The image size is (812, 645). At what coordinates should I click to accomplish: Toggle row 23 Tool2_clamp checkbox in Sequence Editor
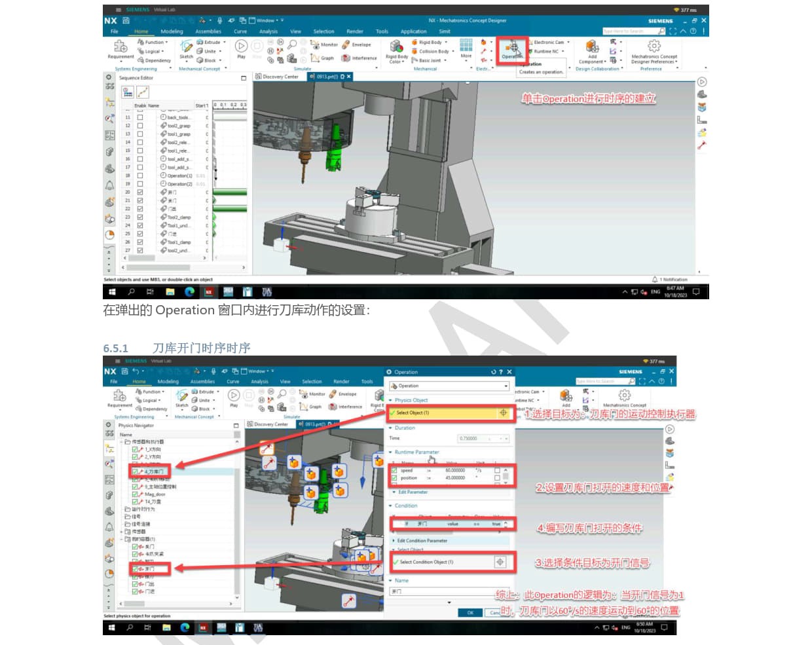[x=139, y=217]
